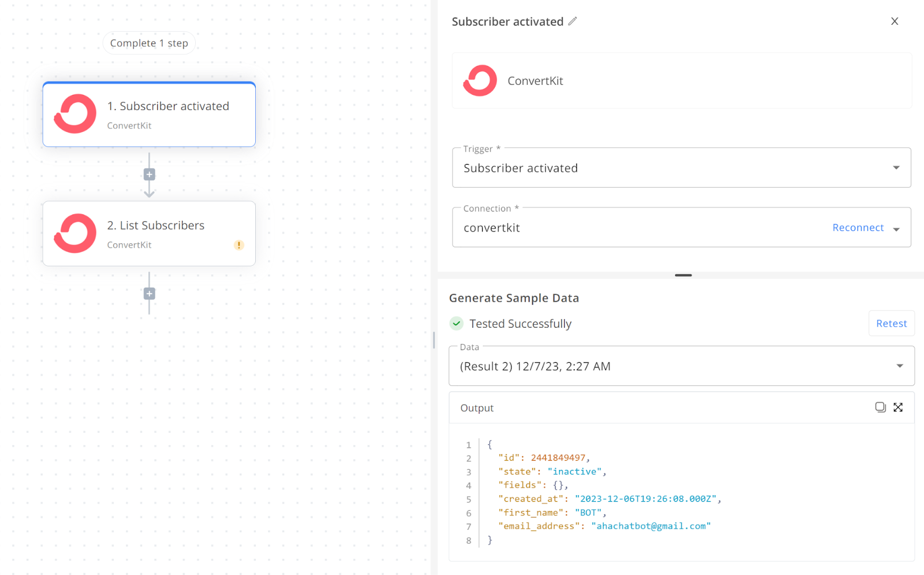
Task: Select the Subscriber activated workflow step card
Action: [149, 114]
